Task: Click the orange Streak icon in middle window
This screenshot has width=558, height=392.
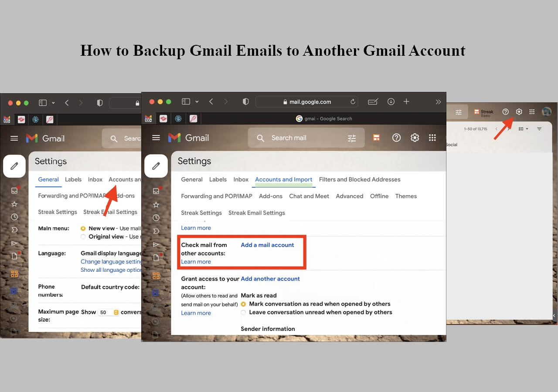Action: [376, 138]
